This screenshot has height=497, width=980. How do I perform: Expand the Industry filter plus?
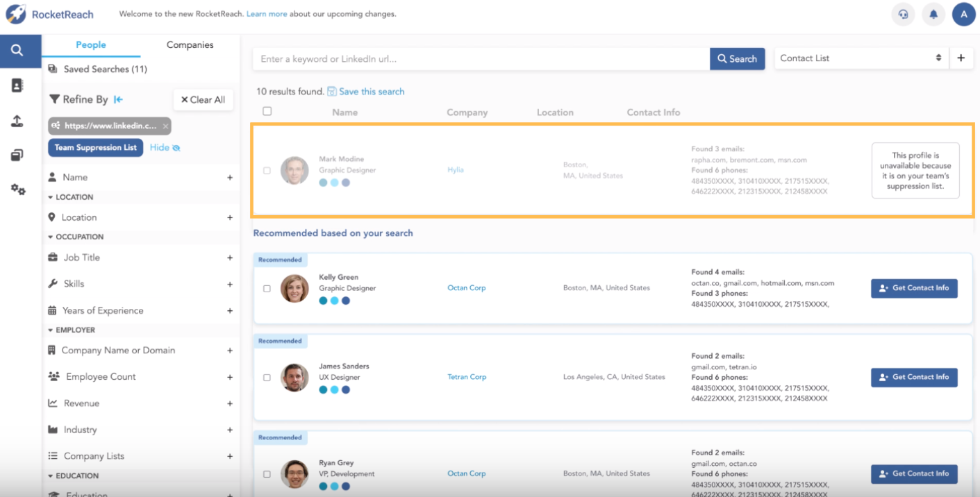[230, 430]
